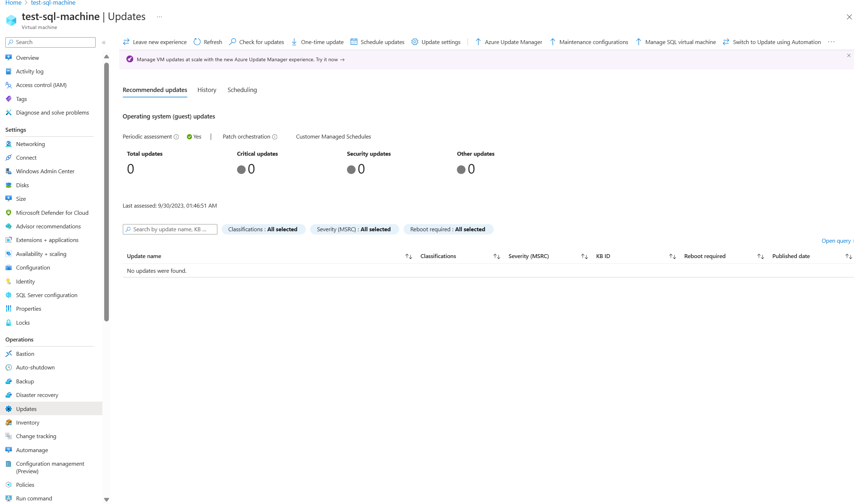Expand the Classifications filter dropdown
This screenshot has width=854, height=504.
[x=262, y=229]
